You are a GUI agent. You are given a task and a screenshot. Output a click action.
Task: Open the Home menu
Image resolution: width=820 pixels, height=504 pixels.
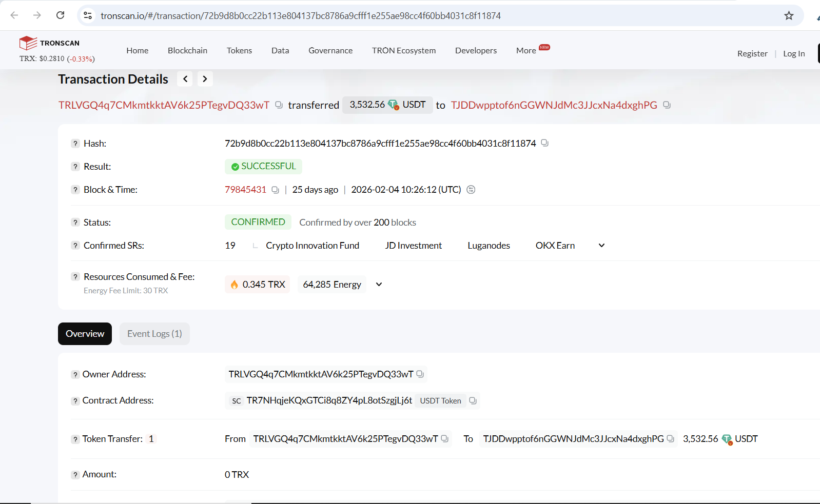(138, 50)
